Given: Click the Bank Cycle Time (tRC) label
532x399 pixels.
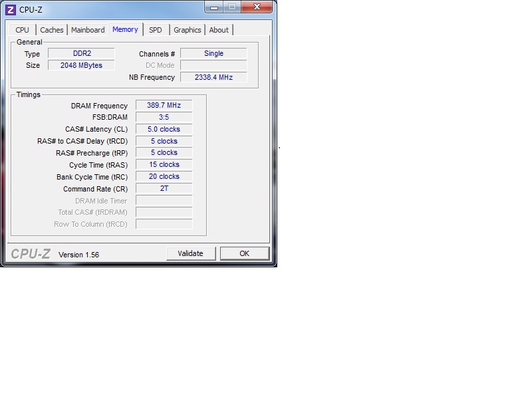Looking at the screenshot, I should (x=92, y=177).
